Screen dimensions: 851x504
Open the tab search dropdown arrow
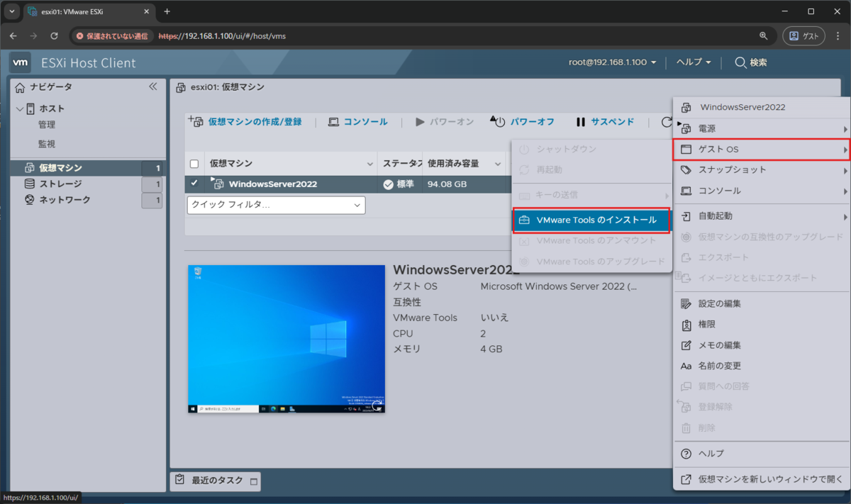[x=11, y=11]
